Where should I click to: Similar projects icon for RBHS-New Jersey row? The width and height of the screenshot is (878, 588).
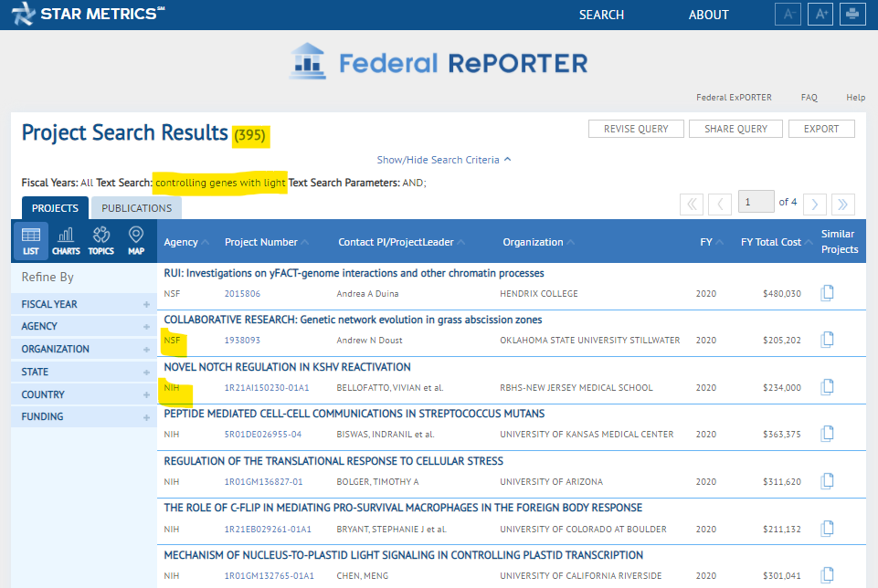pyautogui.click(x=827, y=386)
